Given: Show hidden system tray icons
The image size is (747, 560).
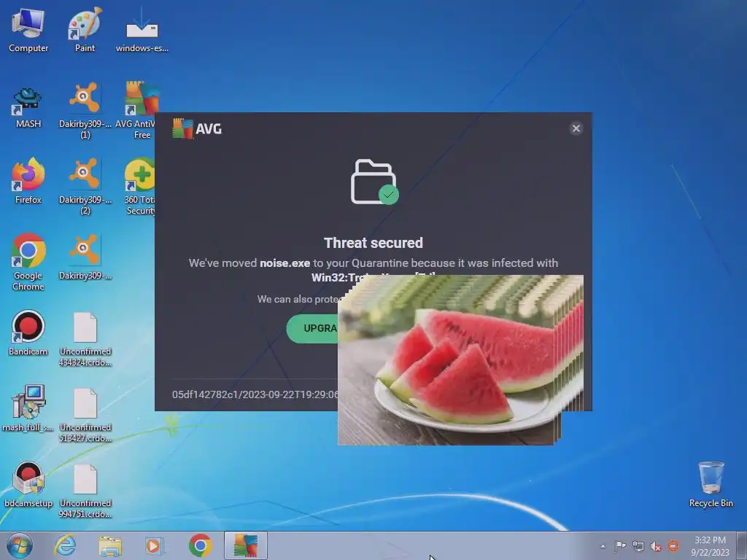Looking at the screenshot, I should [603, 546].
